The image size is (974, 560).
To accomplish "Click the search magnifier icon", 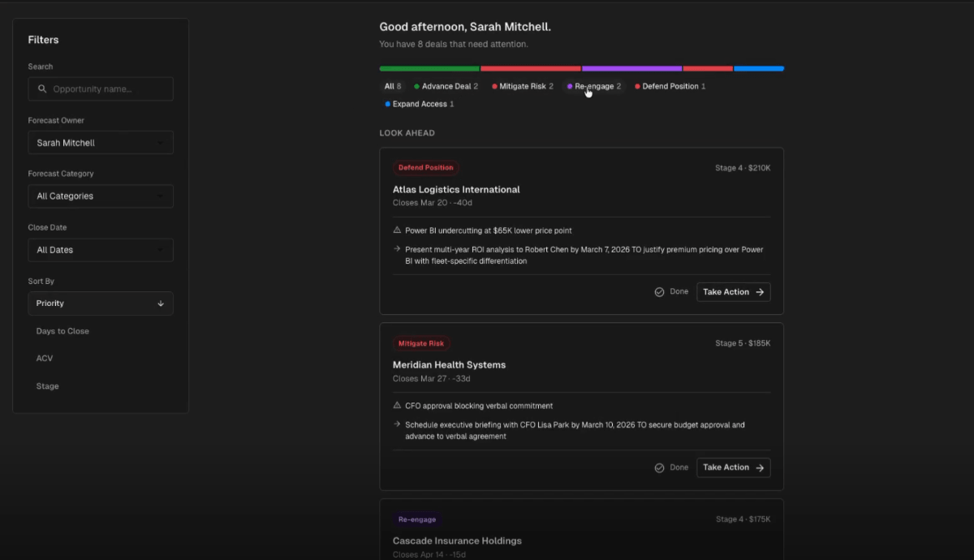I will (x=42, y=89).
